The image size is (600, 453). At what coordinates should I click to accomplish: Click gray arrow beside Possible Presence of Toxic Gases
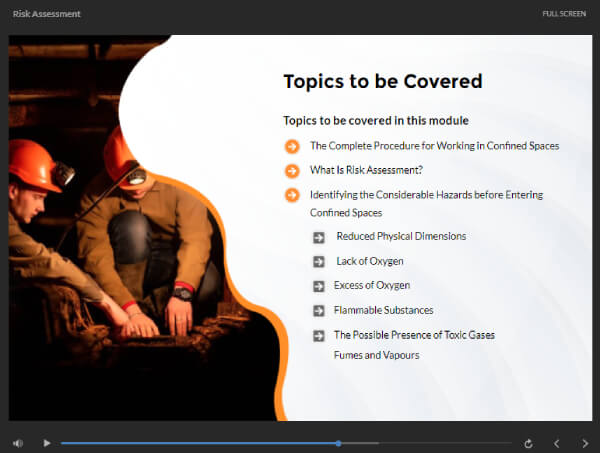click(319, 336)
